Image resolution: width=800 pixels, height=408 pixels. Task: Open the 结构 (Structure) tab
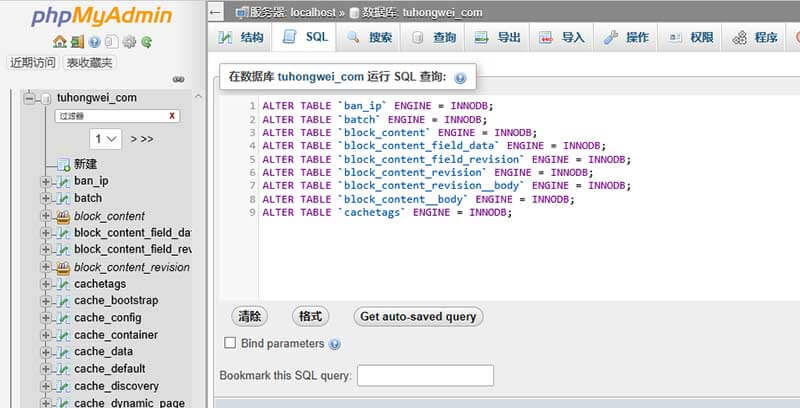click(241, 38)
